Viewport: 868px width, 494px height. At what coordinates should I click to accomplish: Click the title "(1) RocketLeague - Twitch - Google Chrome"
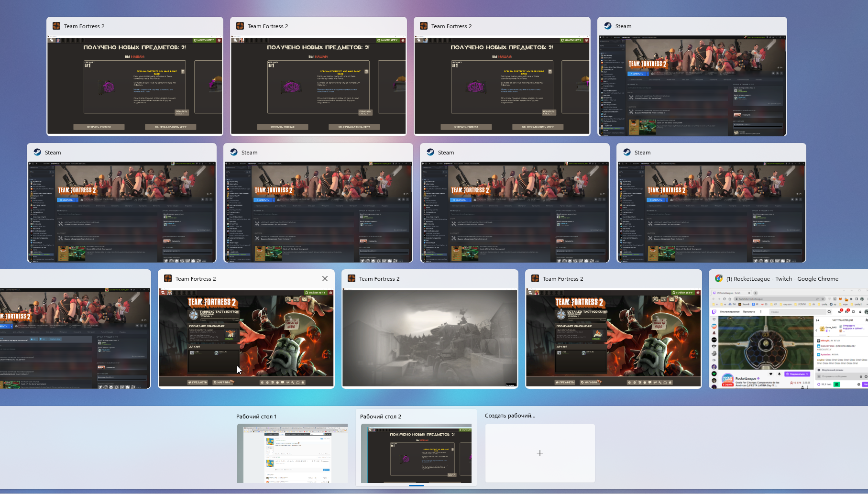782,279
